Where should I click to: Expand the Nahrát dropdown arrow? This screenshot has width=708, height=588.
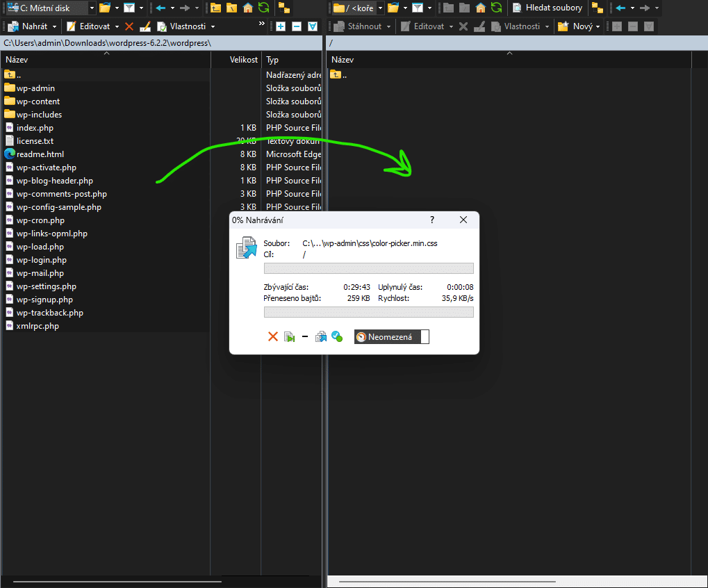tap(55, 26)
